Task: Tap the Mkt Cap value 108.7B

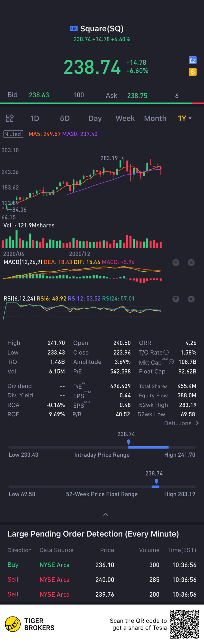Action: point(187,362)
